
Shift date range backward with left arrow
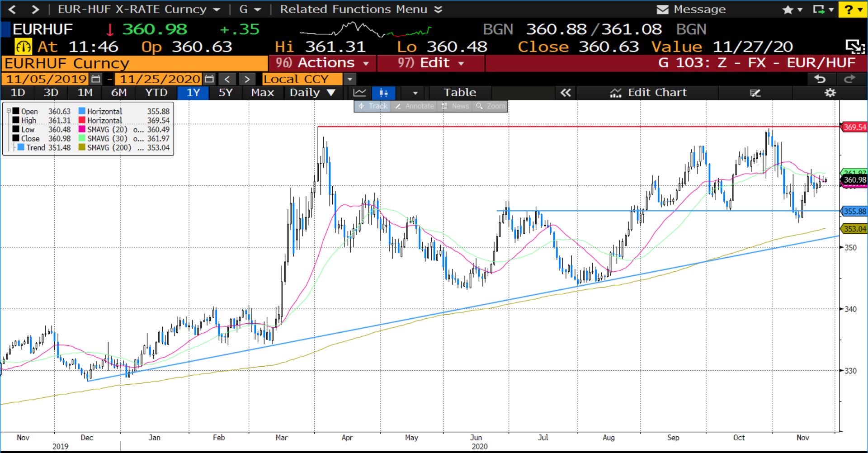click(x=227, y=79)
